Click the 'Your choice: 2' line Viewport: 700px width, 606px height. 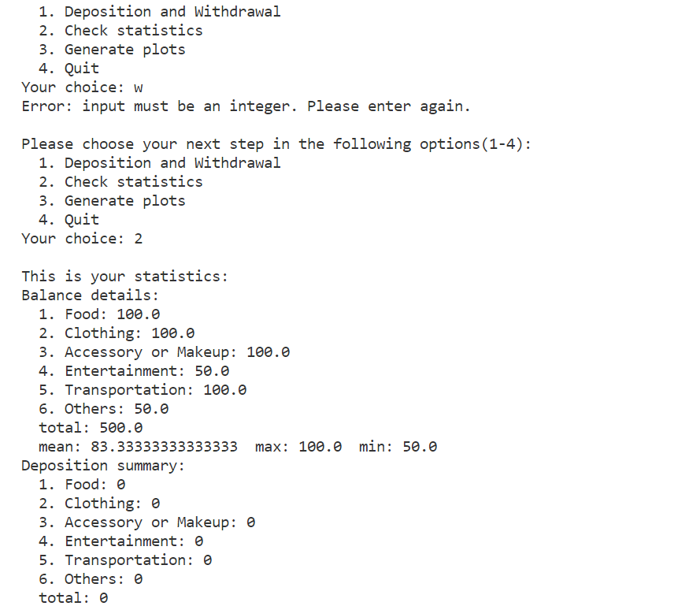[82, 239]
